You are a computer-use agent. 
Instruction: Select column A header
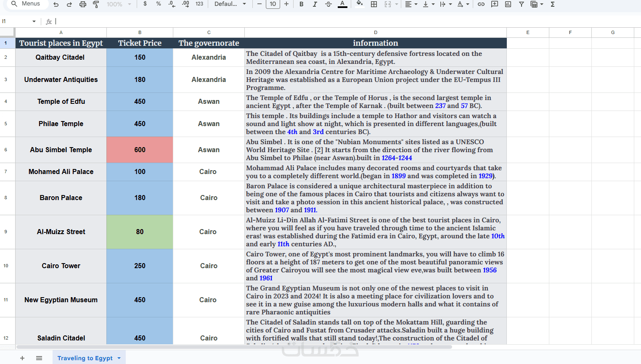(61, 32)
